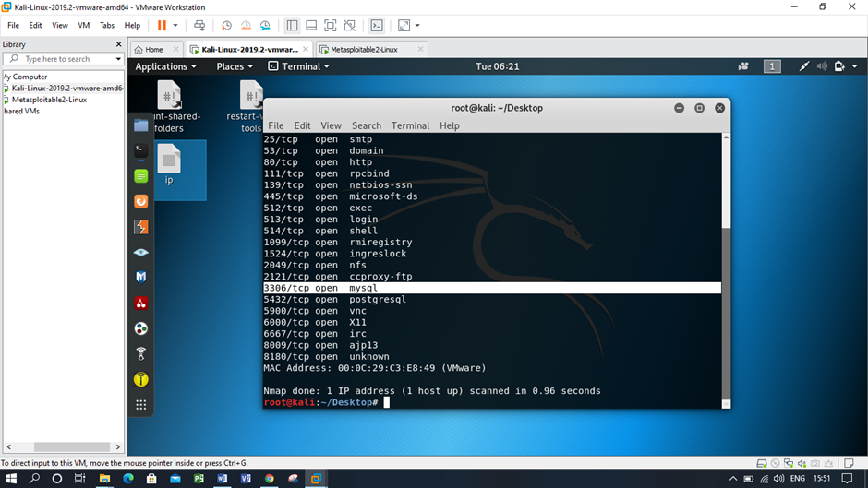Open power options dropdown next to pause
This screenshot has height=488, width=868.
click(175, 26)
